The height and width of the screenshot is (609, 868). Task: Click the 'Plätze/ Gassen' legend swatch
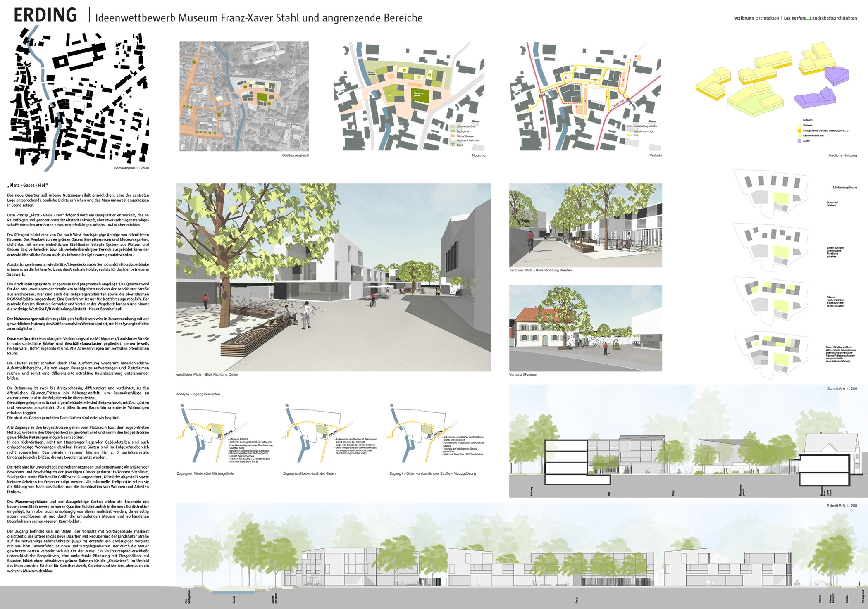coord(453,136)
